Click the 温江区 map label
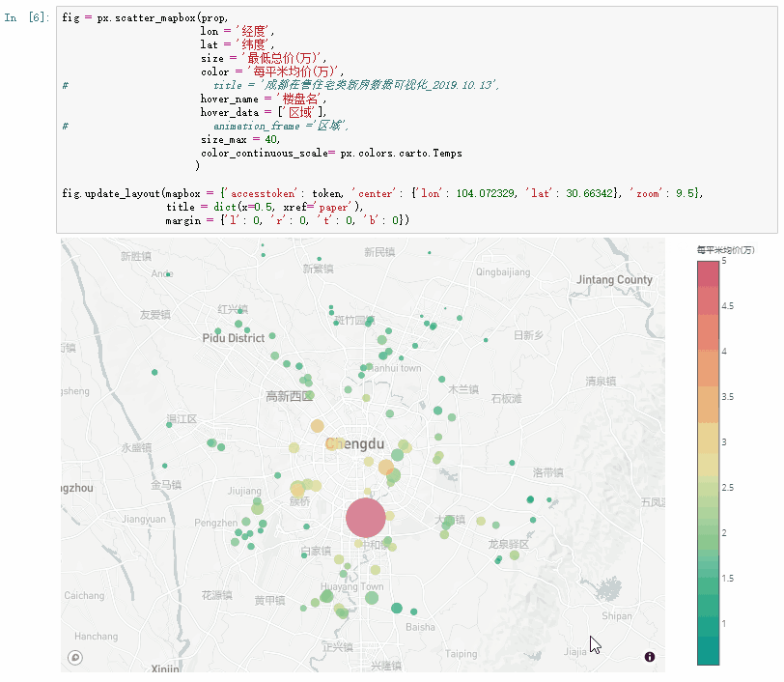 [x=182, y=419]
